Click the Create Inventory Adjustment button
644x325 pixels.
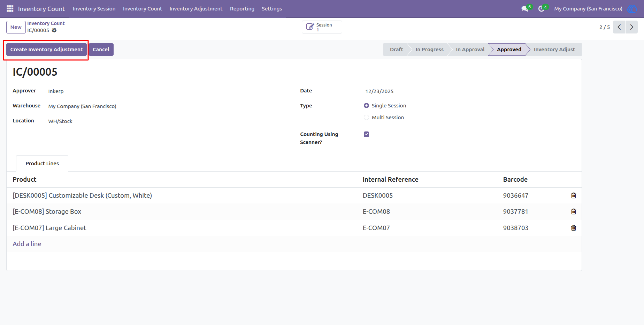pos(46,50)
